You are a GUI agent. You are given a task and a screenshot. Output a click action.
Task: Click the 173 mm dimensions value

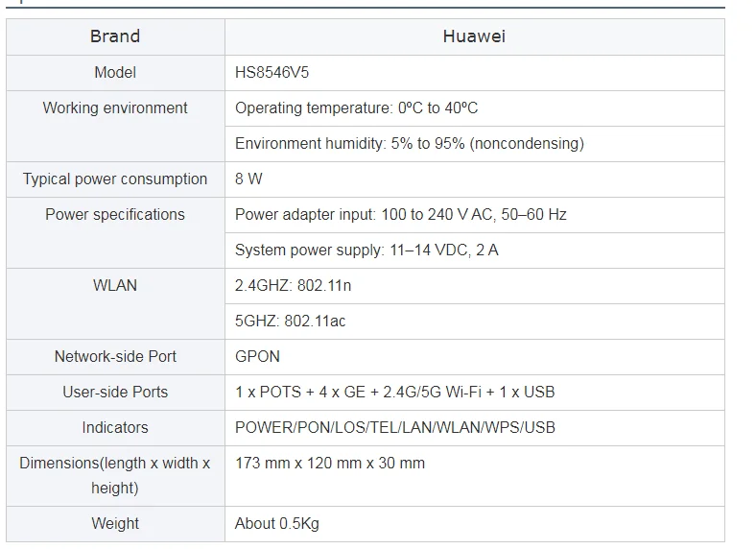329,463
